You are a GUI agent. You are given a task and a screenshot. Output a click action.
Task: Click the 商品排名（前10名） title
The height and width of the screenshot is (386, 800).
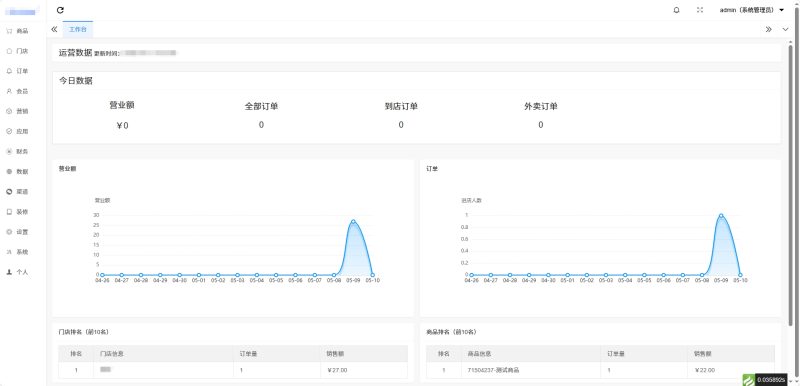451,332
